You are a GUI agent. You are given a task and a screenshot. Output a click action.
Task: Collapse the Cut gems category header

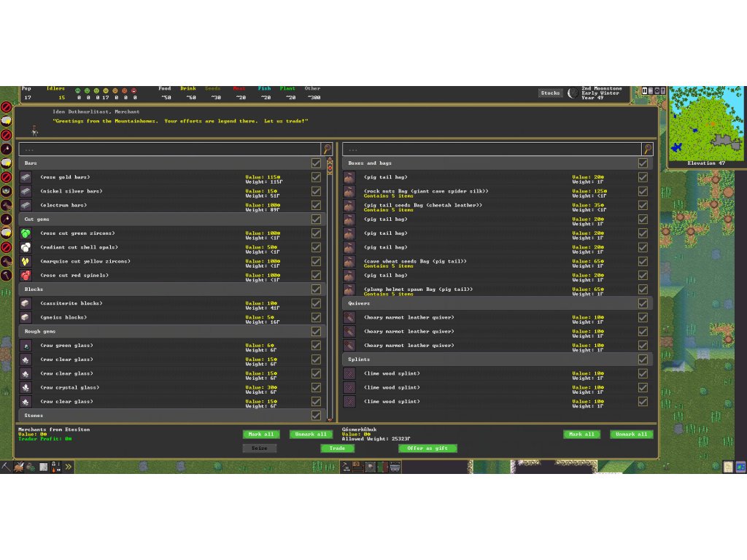168,219
